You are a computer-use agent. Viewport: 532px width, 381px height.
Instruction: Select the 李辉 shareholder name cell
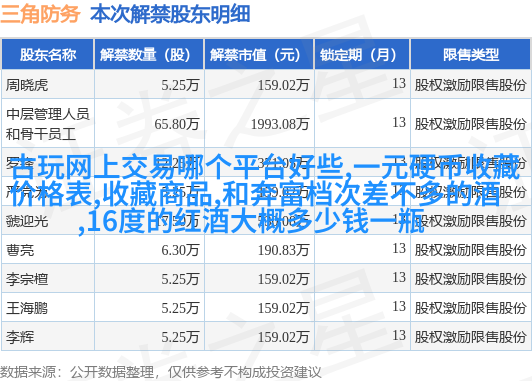(48, 337)
